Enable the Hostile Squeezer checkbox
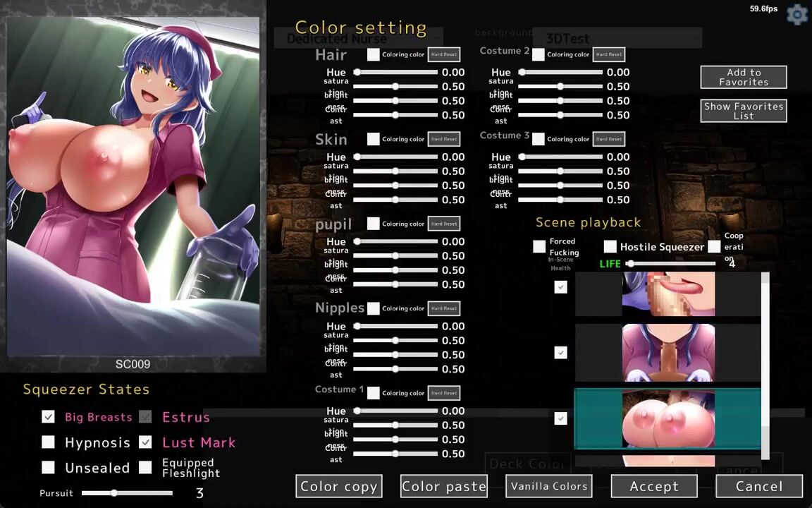The height and width of the screenshot is (508, 812). click(x=610, y=246)
